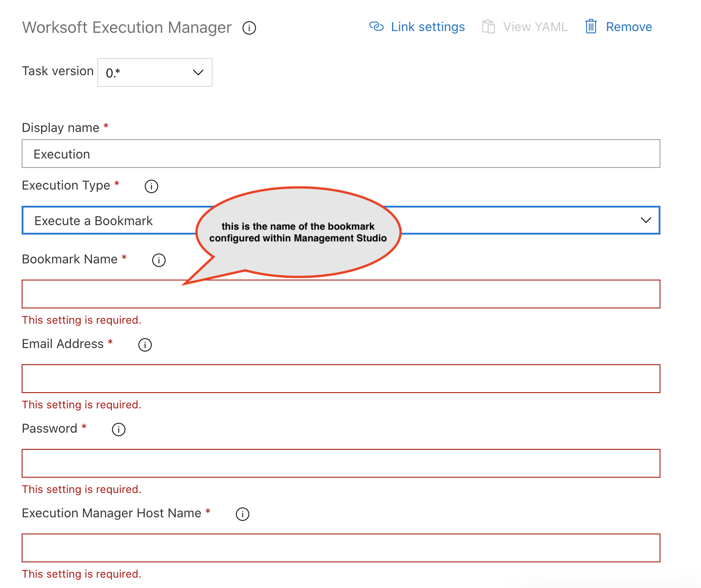Show info tooltip for Email Address

(145, 345)
